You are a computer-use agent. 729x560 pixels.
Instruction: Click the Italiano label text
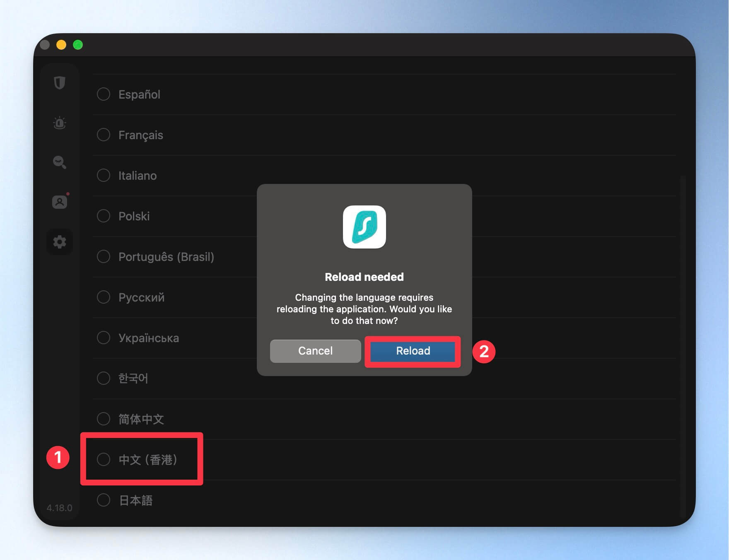coord(138,176)
